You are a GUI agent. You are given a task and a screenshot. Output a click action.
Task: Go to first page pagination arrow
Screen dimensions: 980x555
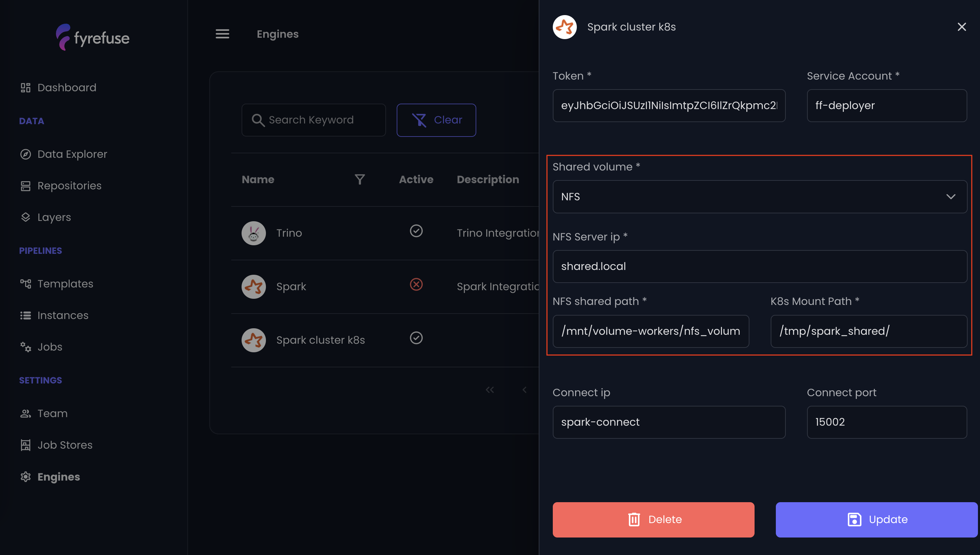click(490, 390)
